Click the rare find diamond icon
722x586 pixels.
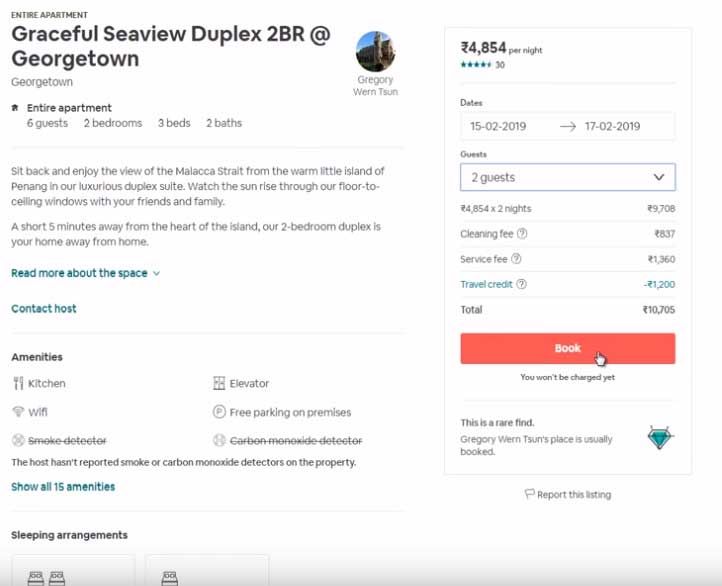point(659,437)
